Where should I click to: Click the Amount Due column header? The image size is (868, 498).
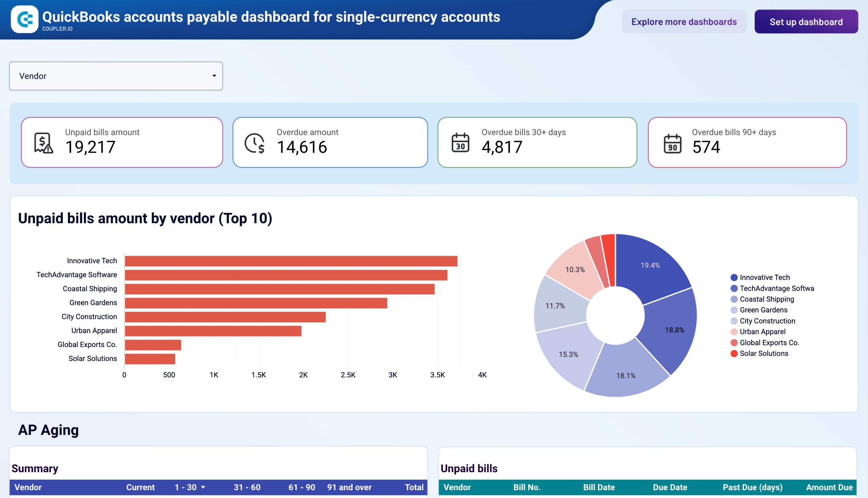point(829,487)
